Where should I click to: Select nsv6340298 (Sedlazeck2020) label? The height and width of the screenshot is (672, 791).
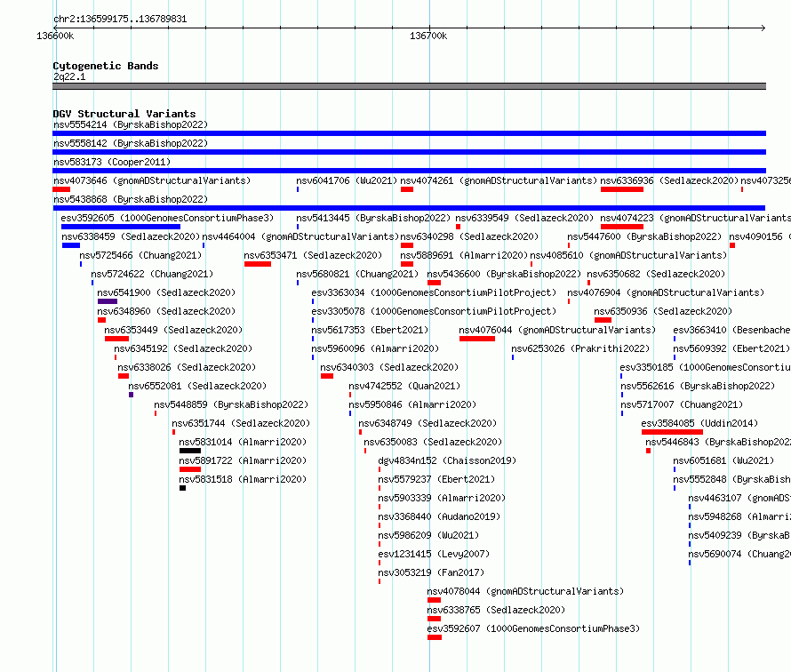(469, 236)
